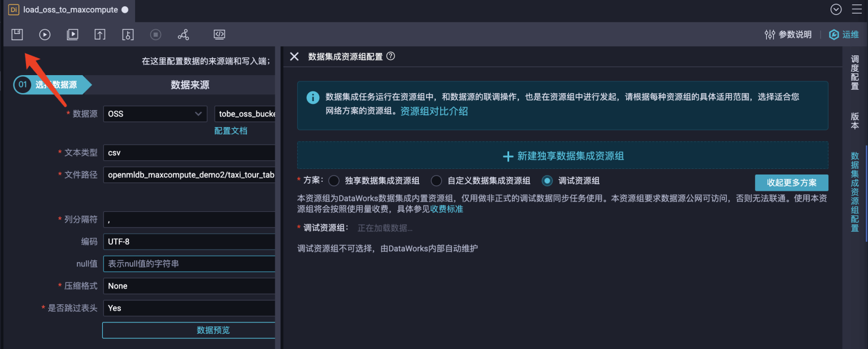Switch to script code mode icon

point(220,34)
